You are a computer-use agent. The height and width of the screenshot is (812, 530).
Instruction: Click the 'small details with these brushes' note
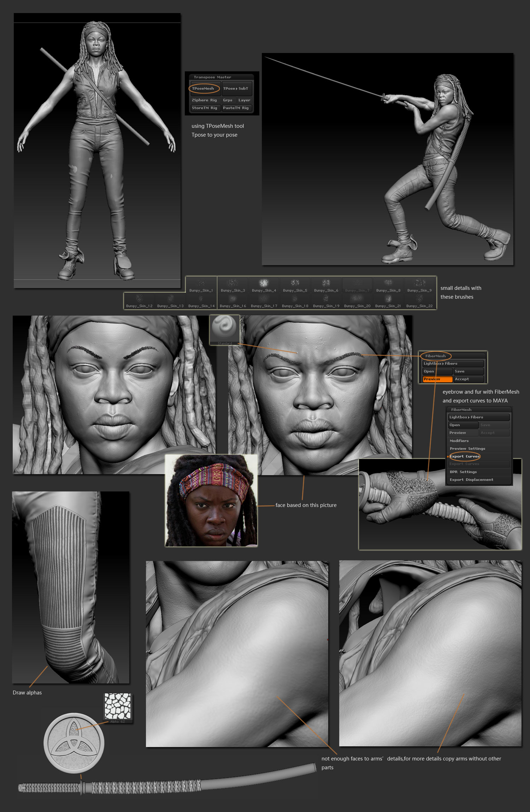point(461,293)
